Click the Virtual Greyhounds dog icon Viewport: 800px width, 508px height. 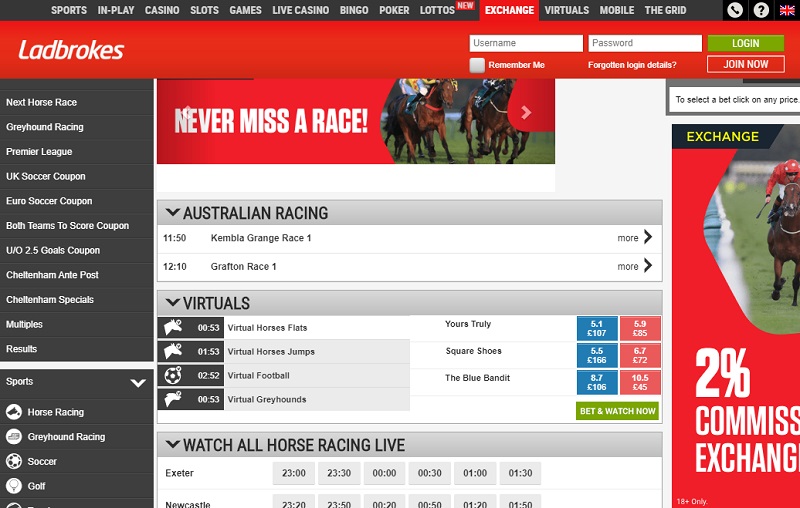[173, 399]
